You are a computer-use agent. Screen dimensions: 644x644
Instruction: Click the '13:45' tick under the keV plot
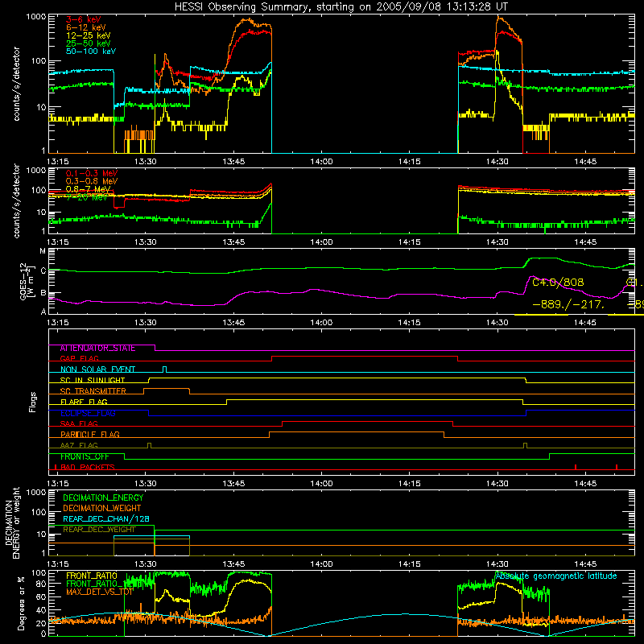(233, 162)
